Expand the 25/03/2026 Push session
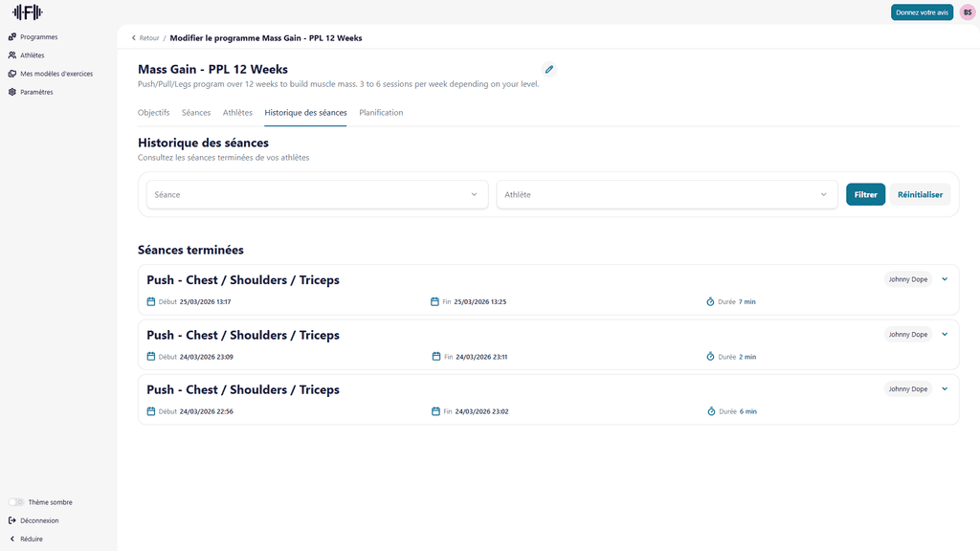 pyautogui.click(x=945, y=279)
